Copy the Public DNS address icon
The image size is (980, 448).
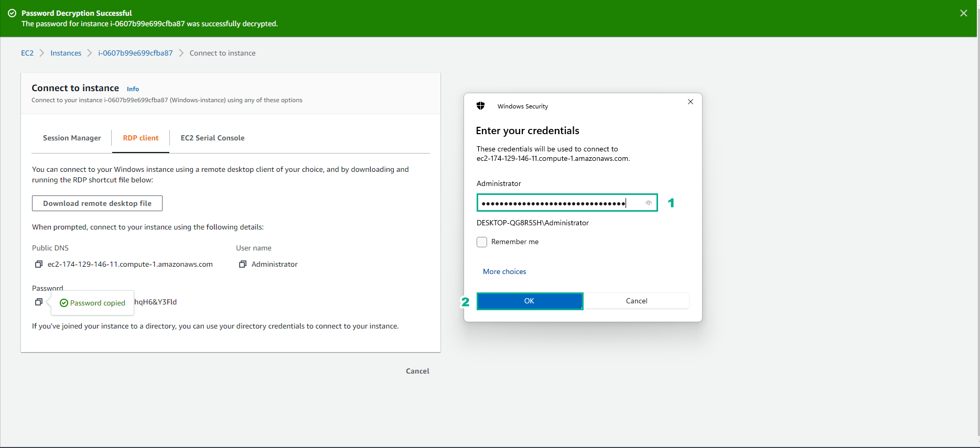tap(38, 264)
